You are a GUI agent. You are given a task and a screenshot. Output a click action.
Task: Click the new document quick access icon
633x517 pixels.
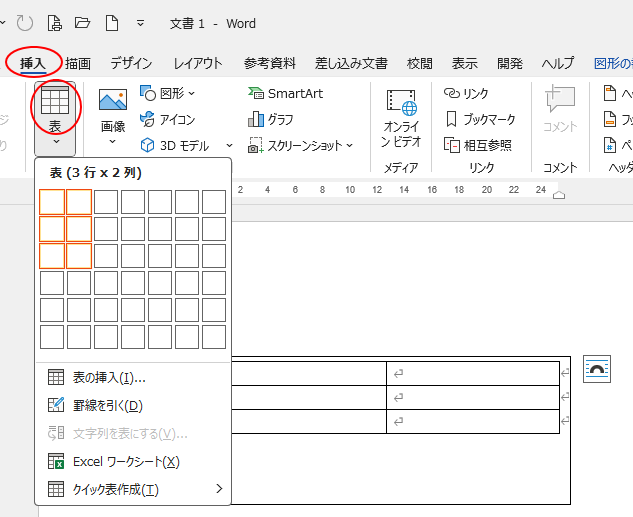click(x=112, y=23)
